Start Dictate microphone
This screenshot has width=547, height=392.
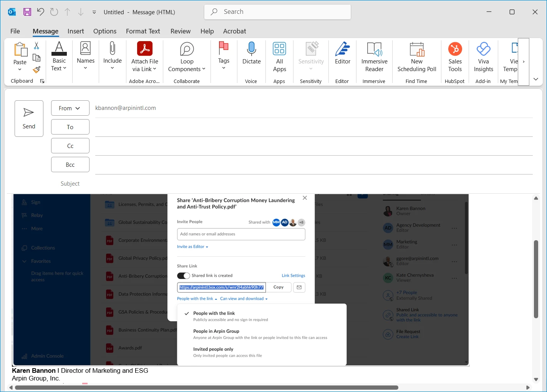click(251, 54)
